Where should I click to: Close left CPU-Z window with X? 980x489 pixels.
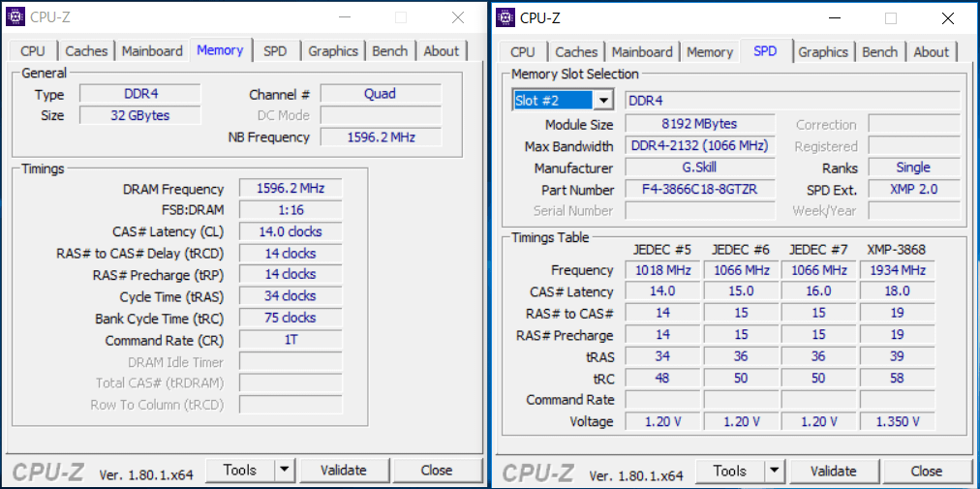pyautogui.click(x=457, y=17)
